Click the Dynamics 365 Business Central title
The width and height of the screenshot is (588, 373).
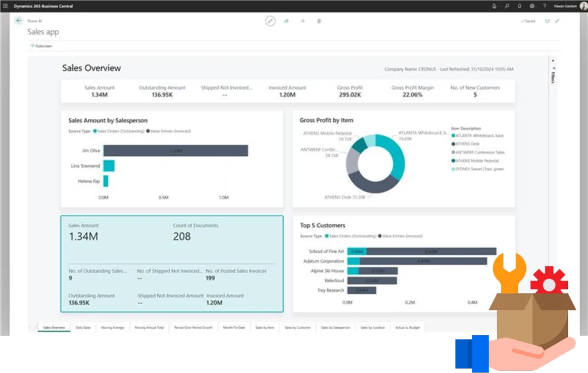43,6
